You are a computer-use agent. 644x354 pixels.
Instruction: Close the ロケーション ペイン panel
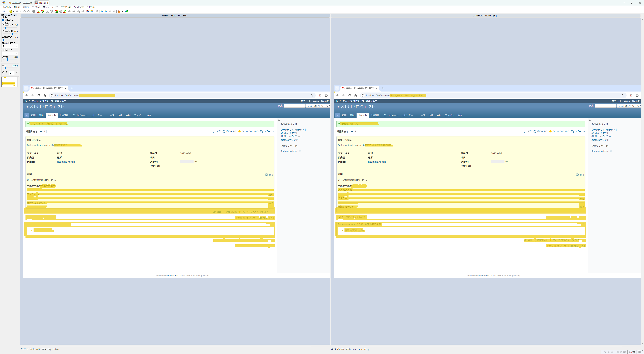coord(18,15)
